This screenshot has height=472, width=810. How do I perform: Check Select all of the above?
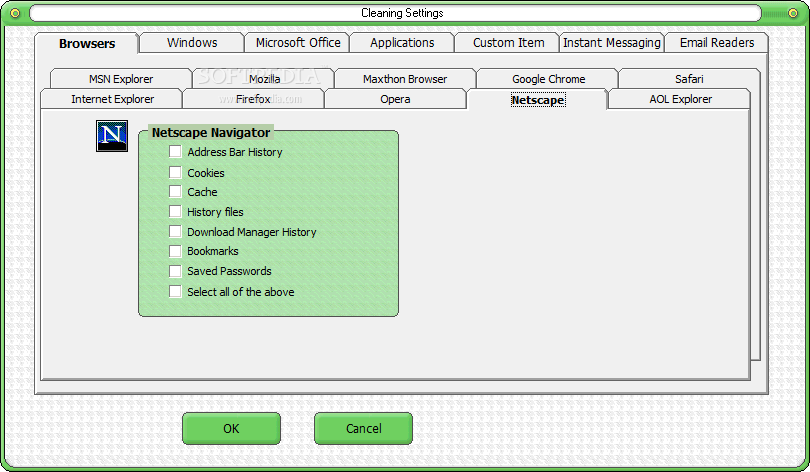pos(175,291)
